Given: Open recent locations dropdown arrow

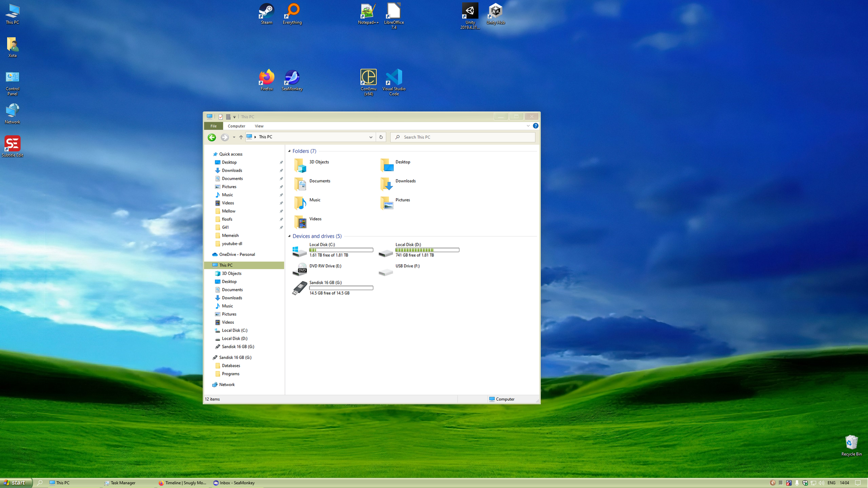Looking at the screenshot, I should click(234, 137).
